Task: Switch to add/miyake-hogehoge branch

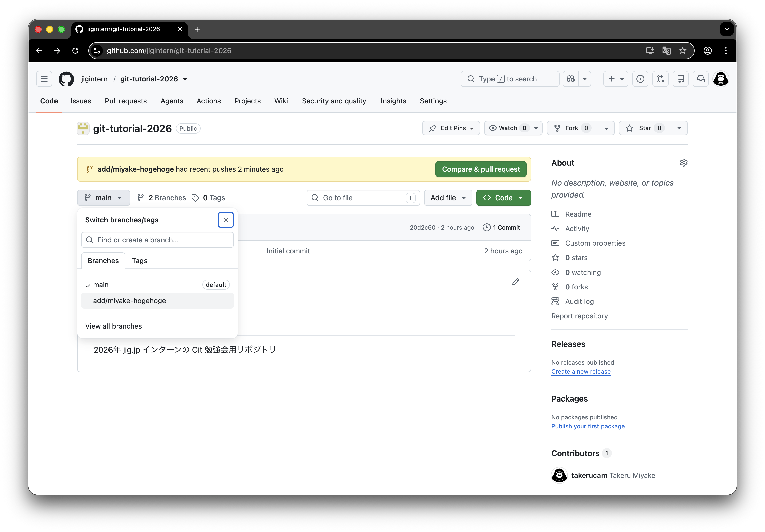Action: (x=157, y=301)
